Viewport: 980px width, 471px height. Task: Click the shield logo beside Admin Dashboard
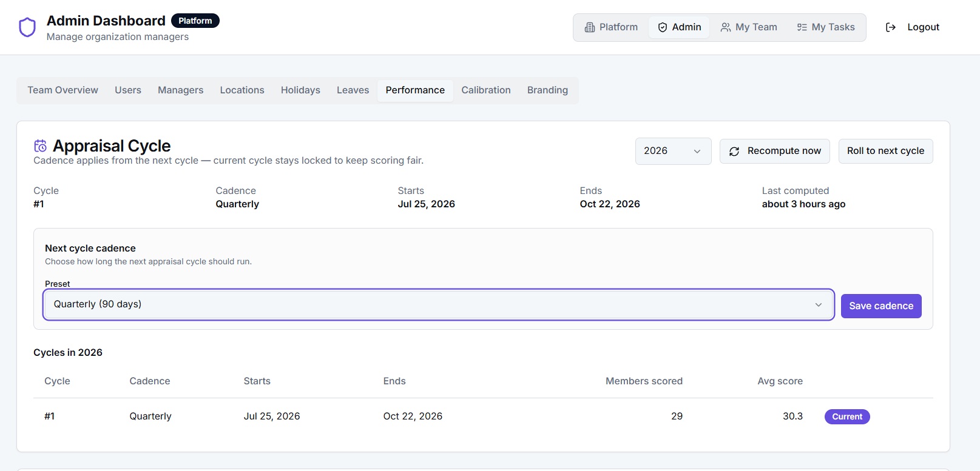point(27,27)
